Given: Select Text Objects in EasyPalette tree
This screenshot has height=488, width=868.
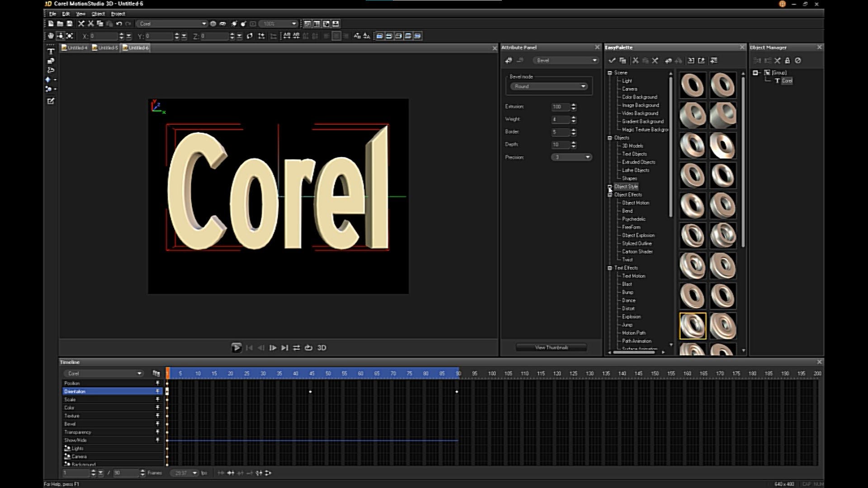Looking at the screenshot, I should (634, 154).
